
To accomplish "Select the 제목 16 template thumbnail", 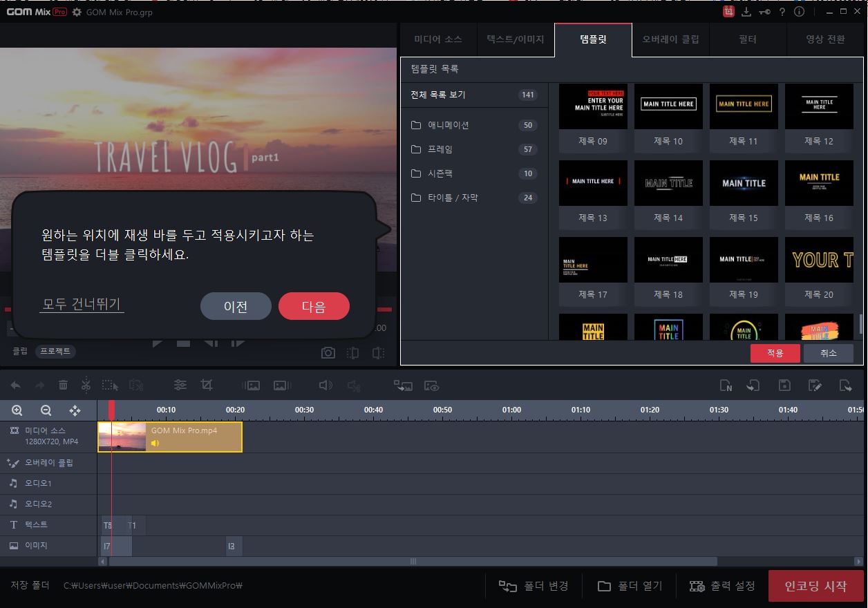I will click(819, 183).
